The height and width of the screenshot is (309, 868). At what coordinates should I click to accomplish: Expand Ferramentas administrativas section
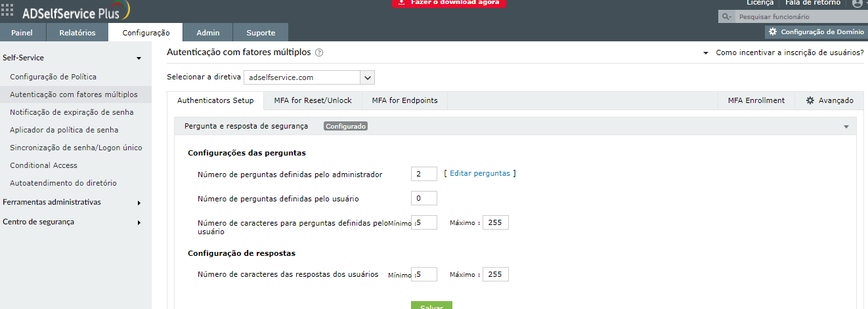[139, 203]
